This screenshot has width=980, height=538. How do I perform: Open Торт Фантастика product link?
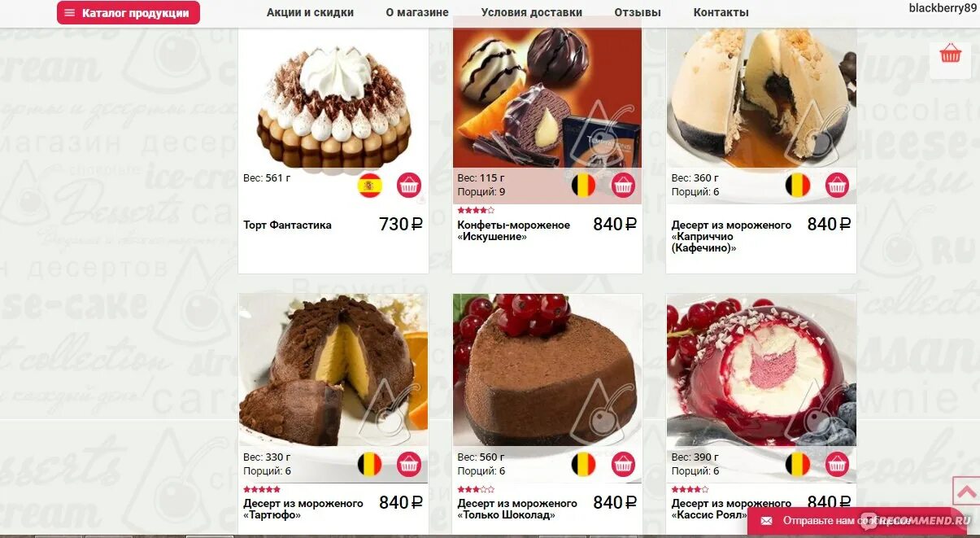(287, 225)
